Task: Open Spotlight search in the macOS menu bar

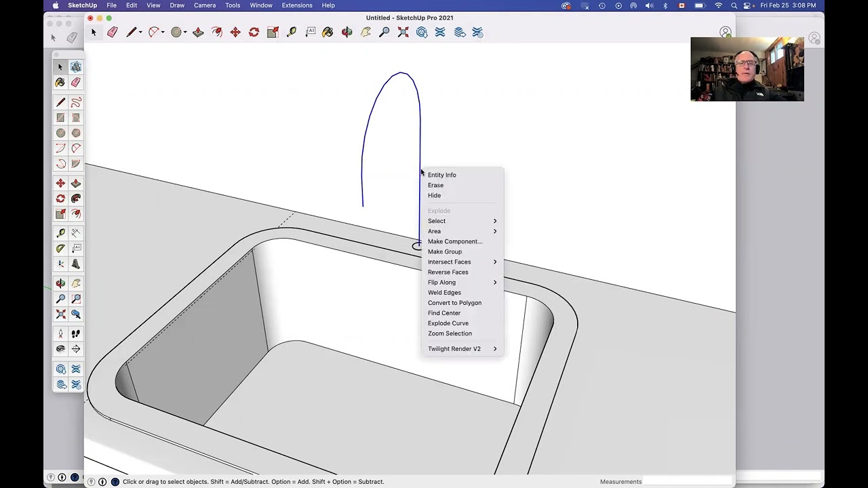Action: [x=734, y=5]
